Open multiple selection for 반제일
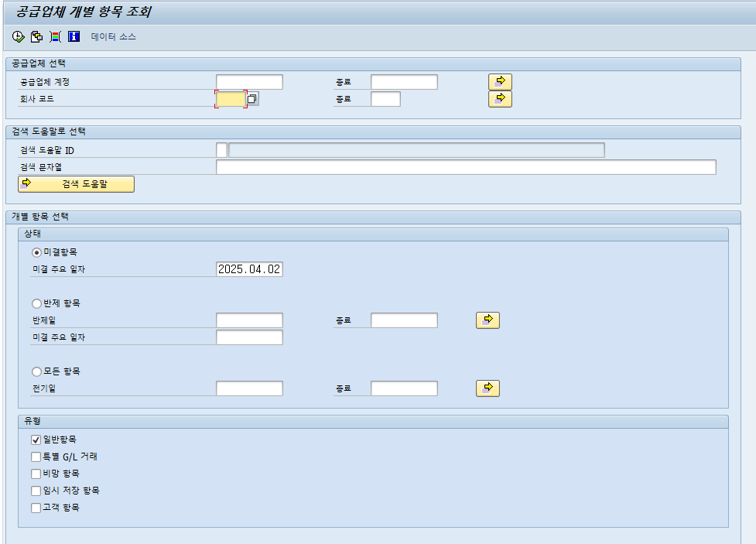 pyautogui.click(x=487, y=320)
